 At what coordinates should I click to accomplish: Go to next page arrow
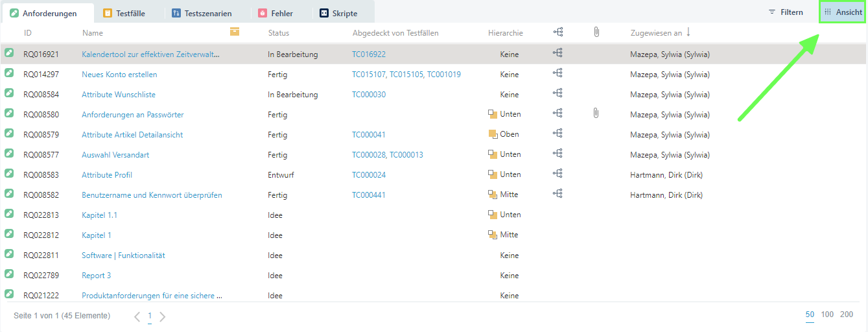[163, 316]
